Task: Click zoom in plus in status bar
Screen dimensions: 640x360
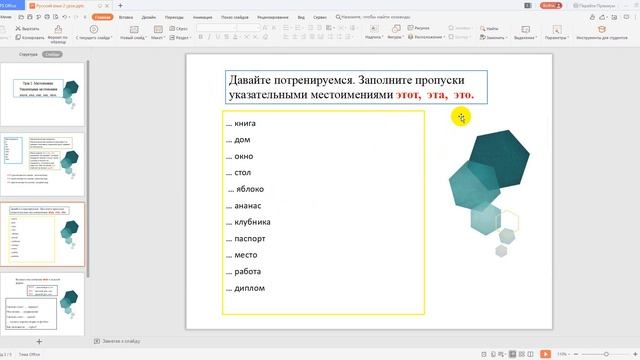Action: click(x=635, y=354)
